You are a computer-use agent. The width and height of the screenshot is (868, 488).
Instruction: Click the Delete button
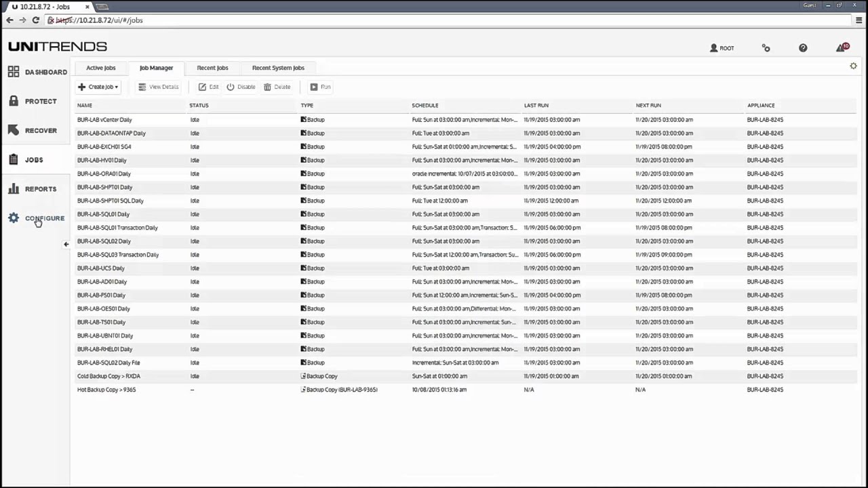(277, 87)
